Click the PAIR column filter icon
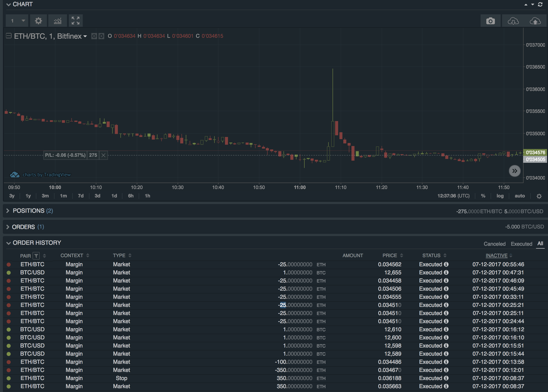Screen dimensions: 548x392 (x=36, y=256)
